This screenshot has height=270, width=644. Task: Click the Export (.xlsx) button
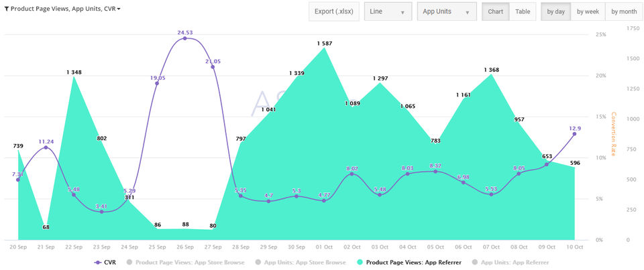point(334,12)
